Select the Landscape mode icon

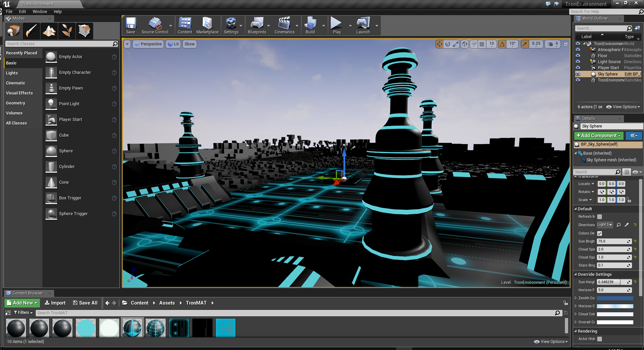[x=49, y=31]
